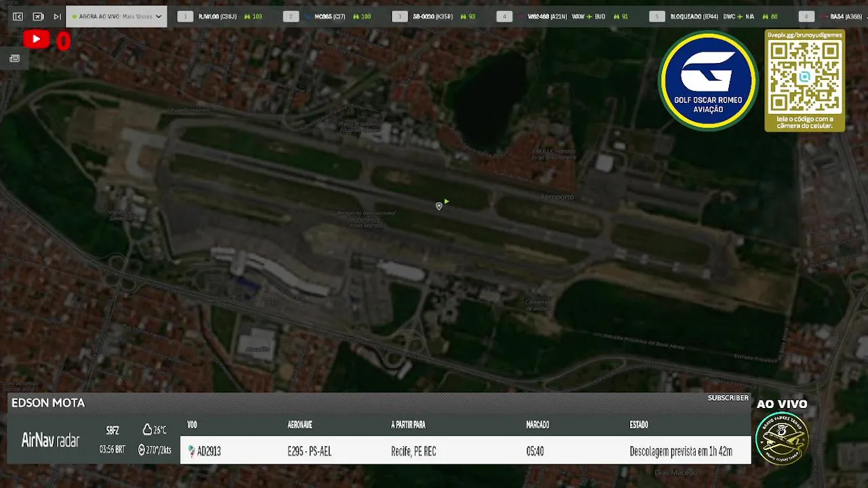Click the 05:40 scheduled time cell

pyautogui.click(x=535, y=451)
